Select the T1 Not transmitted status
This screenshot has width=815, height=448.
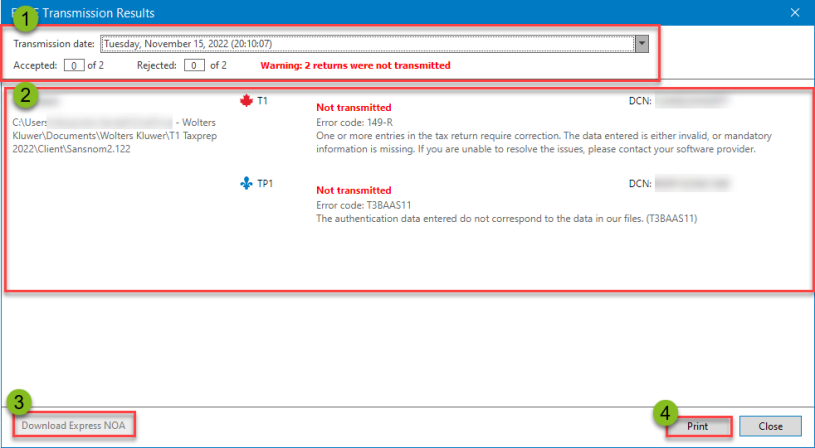[x=353, y=107]
